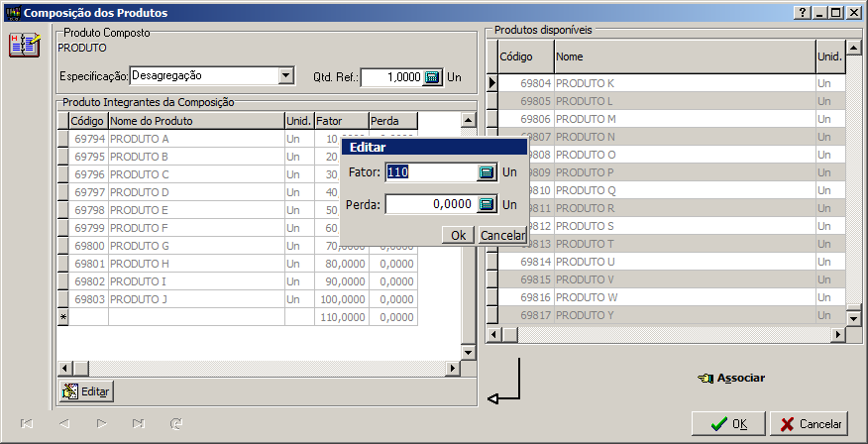Screen dimensions: 868x444
Task: Click the Ok button in Editar dialog
Action: [x=458, y=235]
